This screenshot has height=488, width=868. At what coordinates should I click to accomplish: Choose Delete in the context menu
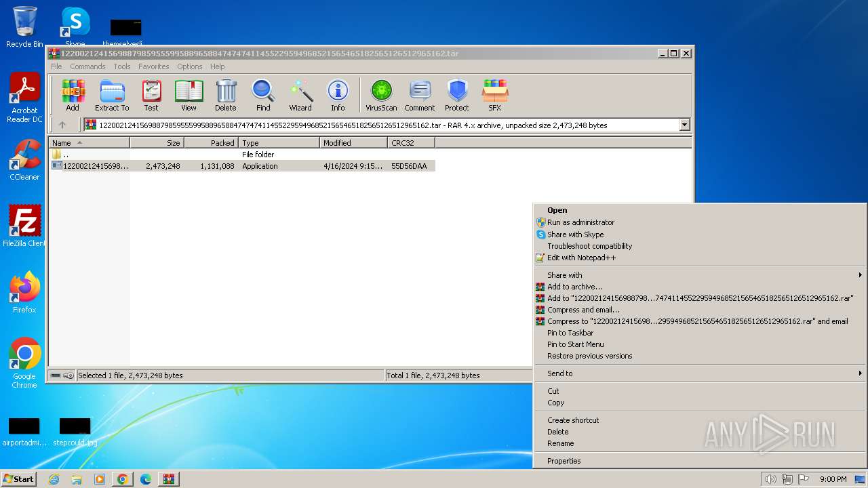(x=700, y=432)
